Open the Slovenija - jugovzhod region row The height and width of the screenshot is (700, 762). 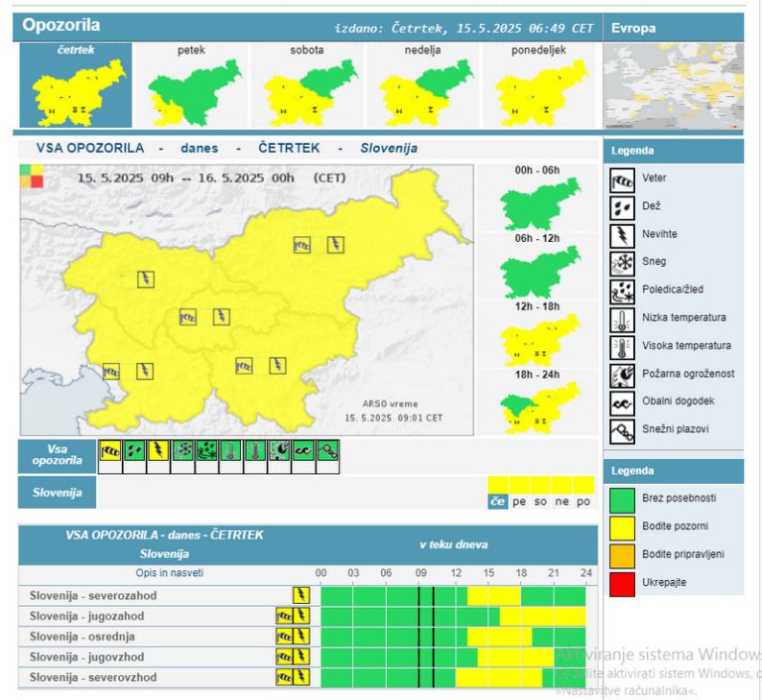pyautogui.click(x=87, y=657)
